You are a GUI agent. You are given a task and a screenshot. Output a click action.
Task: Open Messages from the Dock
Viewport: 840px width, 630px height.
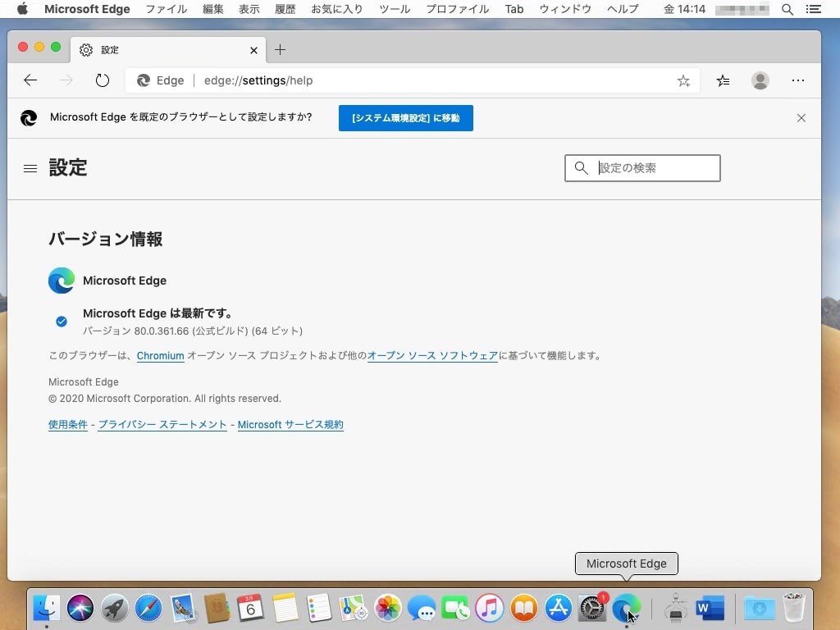[x=422, y=609]
